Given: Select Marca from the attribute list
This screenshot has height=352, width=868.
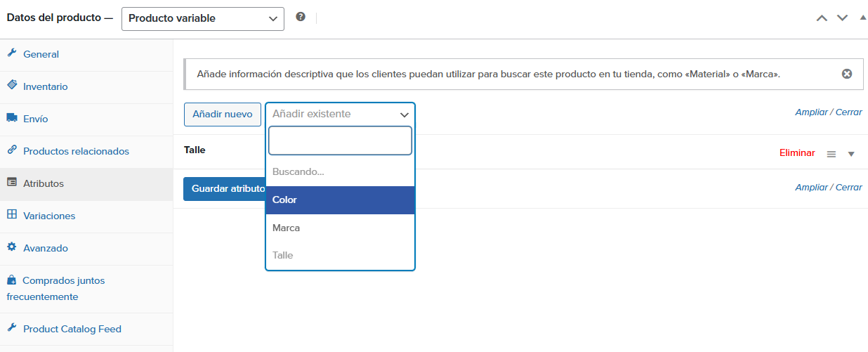Looking at the screenshot, I should [340, 228].
